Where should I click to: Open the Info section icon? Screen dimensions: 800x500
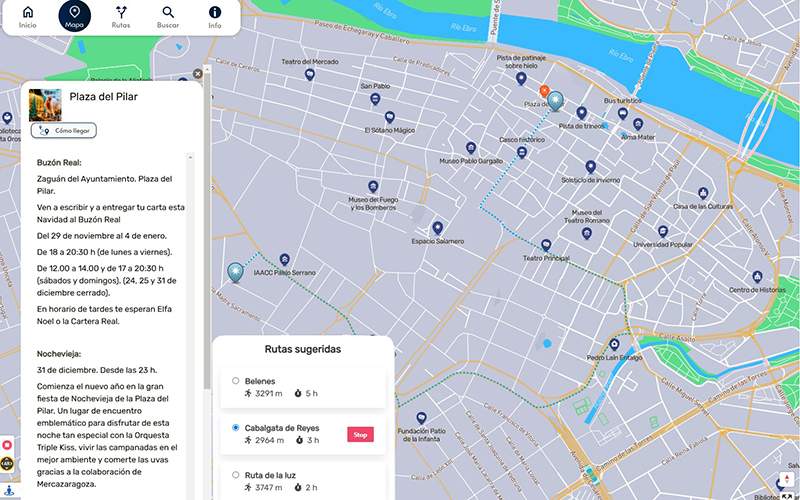pos(215,17)
